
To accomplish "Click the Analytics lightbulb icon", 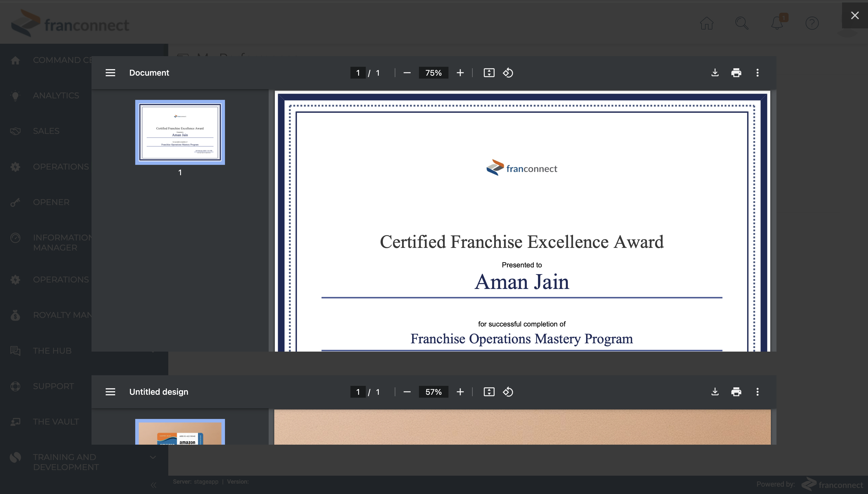I will [x=15, y=96].
